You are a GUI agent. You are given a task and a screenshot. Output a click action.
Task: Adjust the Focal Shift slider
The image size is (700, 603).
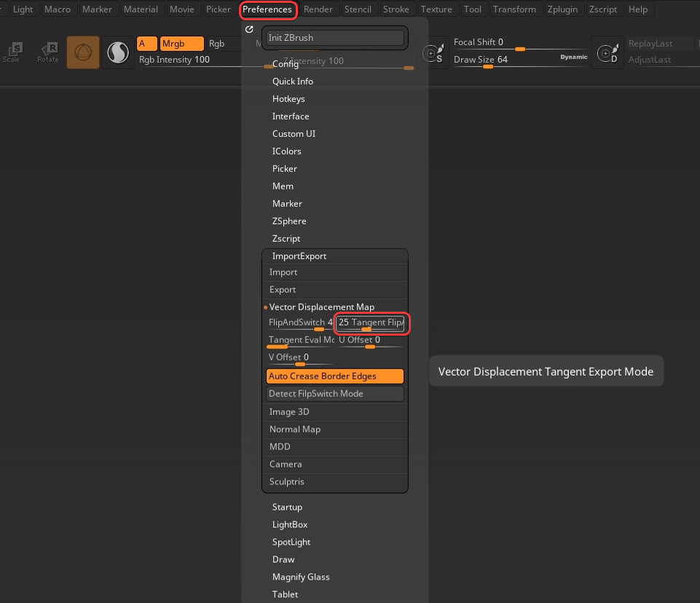[519, 43]
